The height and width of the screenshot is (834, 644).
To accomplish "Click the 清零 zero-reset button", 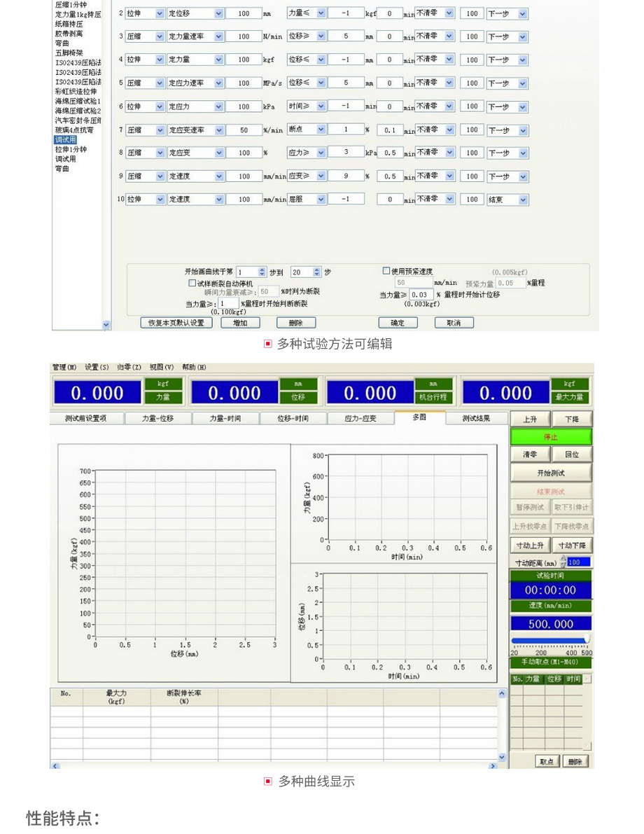I will tap(530, 454).
